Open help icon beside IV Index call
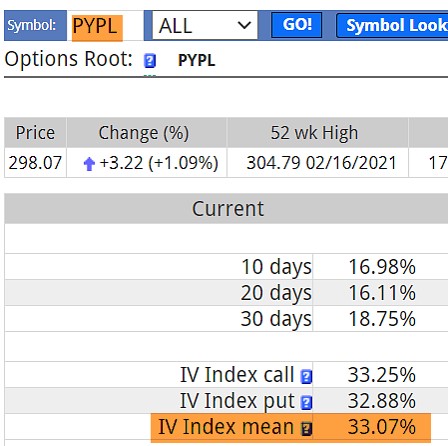Screen dimensions: 448x446 [306, 376]
